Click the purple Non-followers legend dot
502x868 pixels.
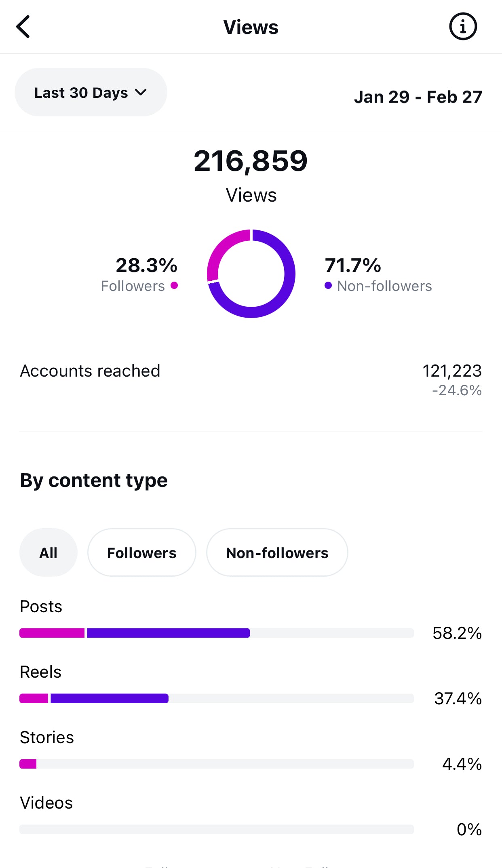click(328, 286)
